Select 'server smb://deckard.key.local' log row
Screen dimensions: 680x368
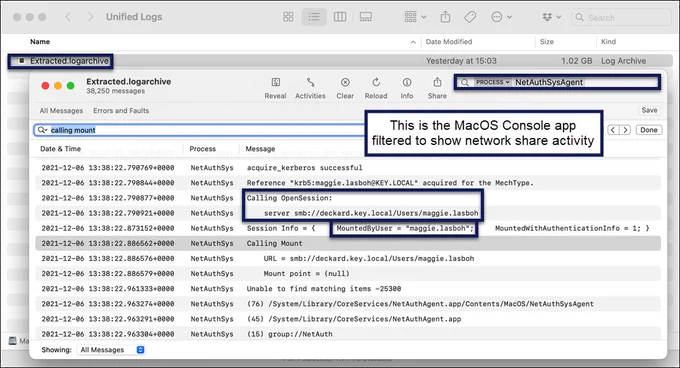[x=348, y=213]
